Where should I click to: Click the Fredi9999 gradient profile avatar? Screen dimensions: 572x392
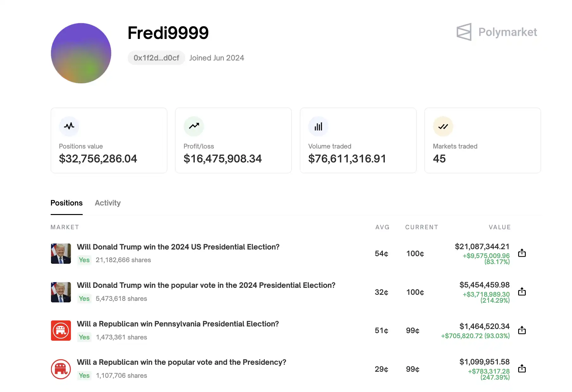(81, 53)
